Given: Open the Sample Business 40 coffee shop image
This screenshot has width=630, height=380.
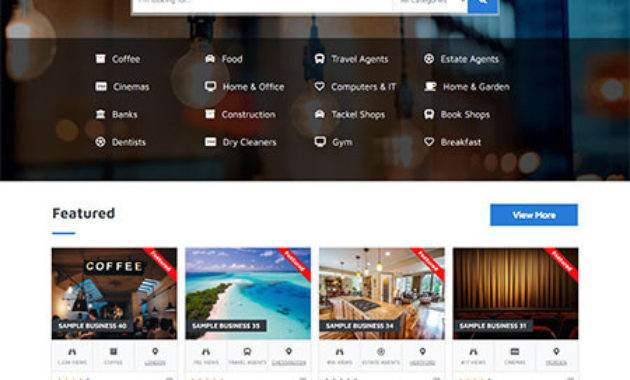Looking at the screenshot, I should pyautogui.click(x=114, y=293).
